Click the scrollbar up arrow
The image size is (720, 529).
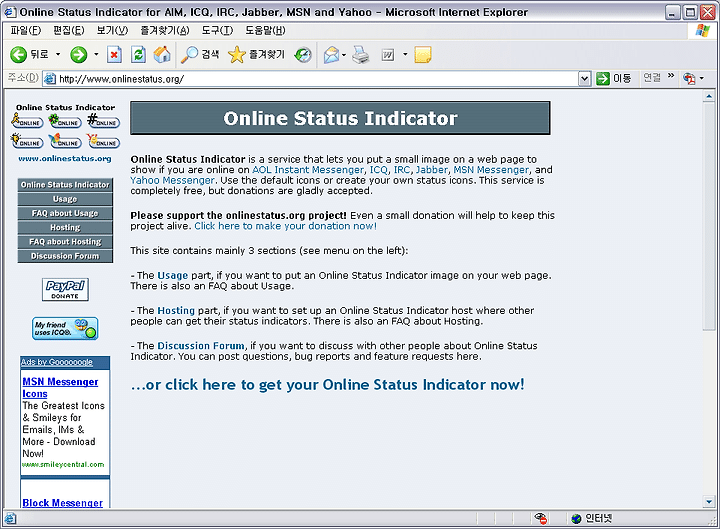709,96
